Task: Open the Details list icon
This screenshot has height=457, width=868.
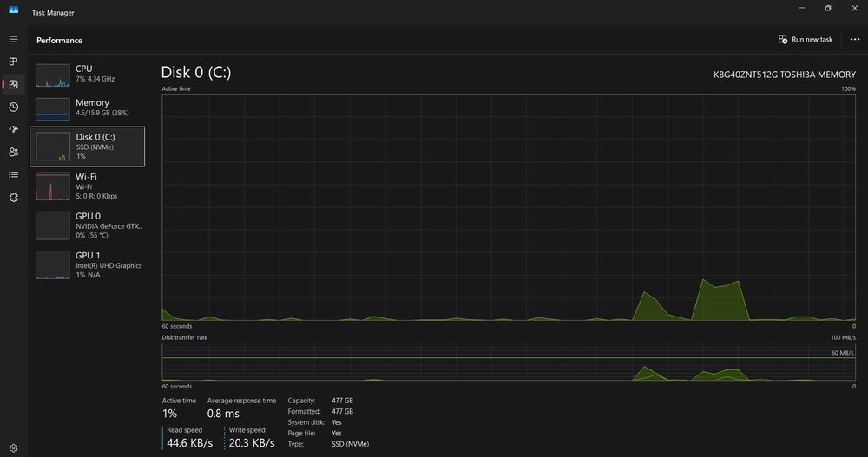Action: 13,175
